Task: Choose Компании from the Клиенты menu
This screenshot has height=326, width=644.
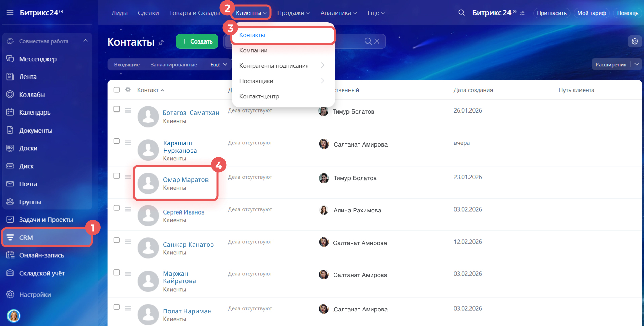Action: (x=253, y=50)
